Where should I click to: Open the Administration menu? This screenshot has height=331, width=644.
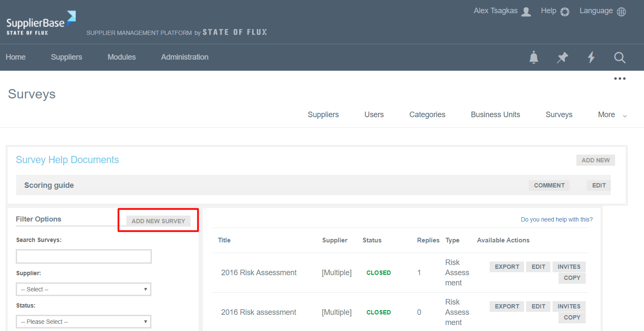[x=184, y=57]
